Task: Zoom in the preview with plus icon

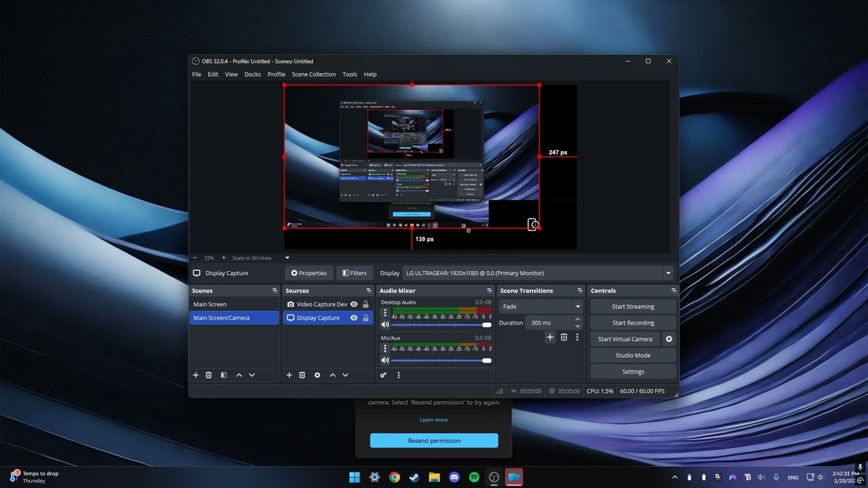Action: coord(224,258)
